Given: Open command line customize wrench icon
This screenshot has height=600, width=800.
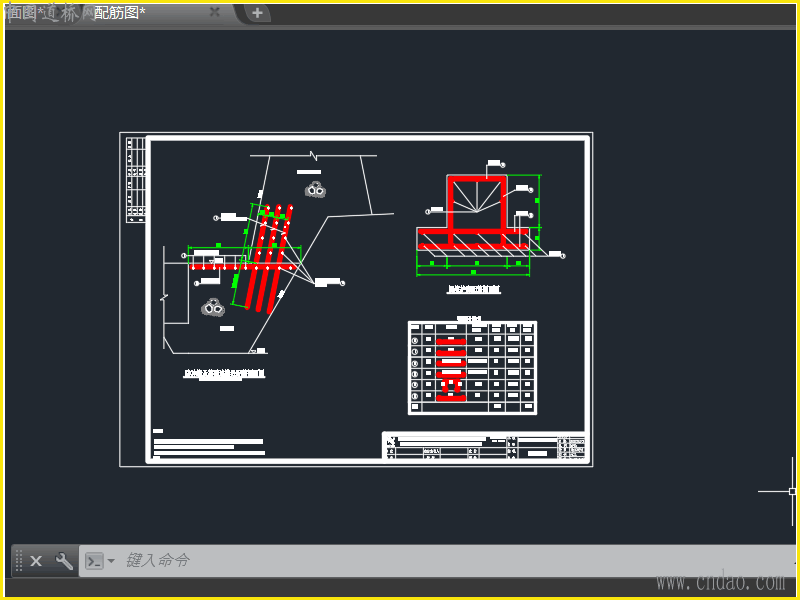Looking at the screenshot, I should tap(64, 561).
